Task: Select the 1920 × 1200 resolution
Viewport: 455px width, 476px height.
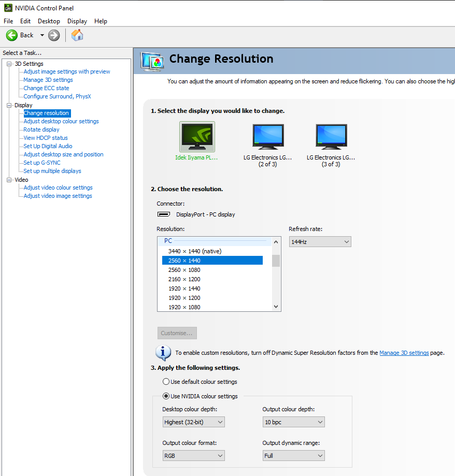Action: pyautogui.click(x=212, y=298)
